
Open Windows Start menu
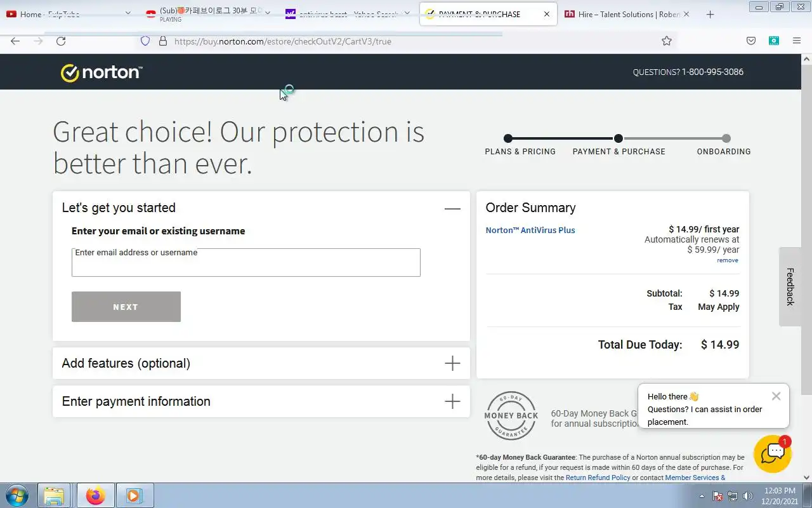(16, 495)
